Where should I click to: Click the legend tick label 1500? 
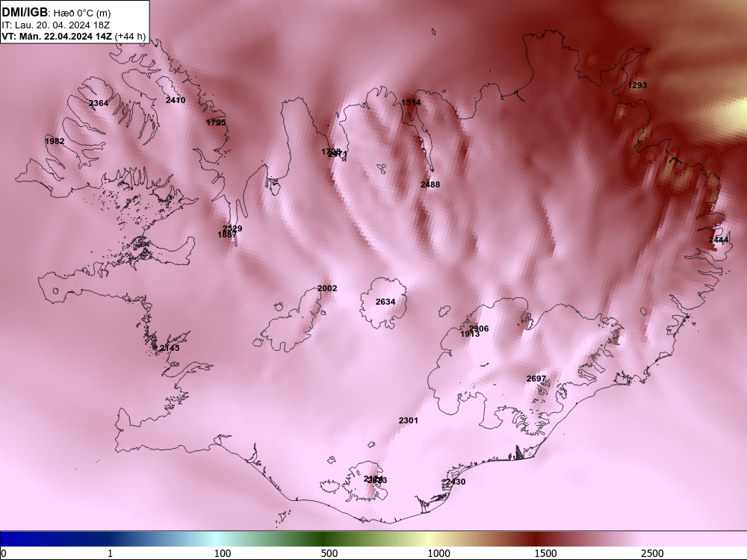[x=545, y=553]
